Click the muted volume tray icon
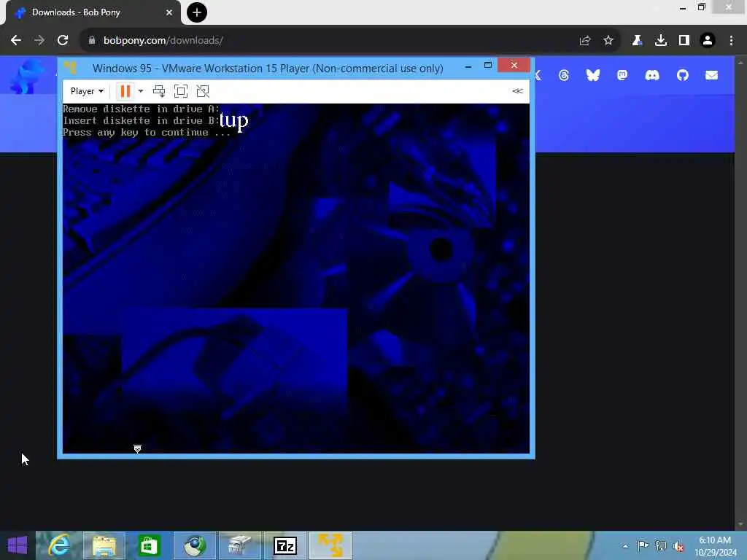The width and height of the screenshot is (747, 560). coord(678,546)
